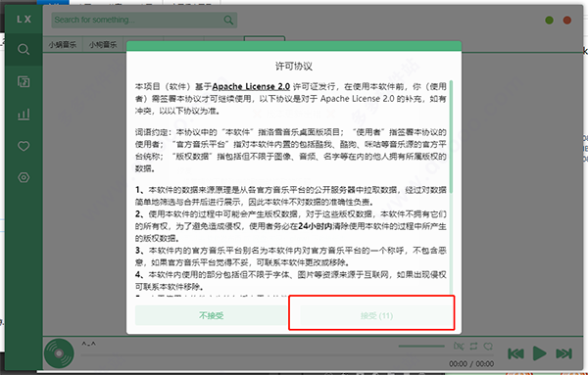
Task: Open the favorites heart in sidebar
Action: click(24, 146)
